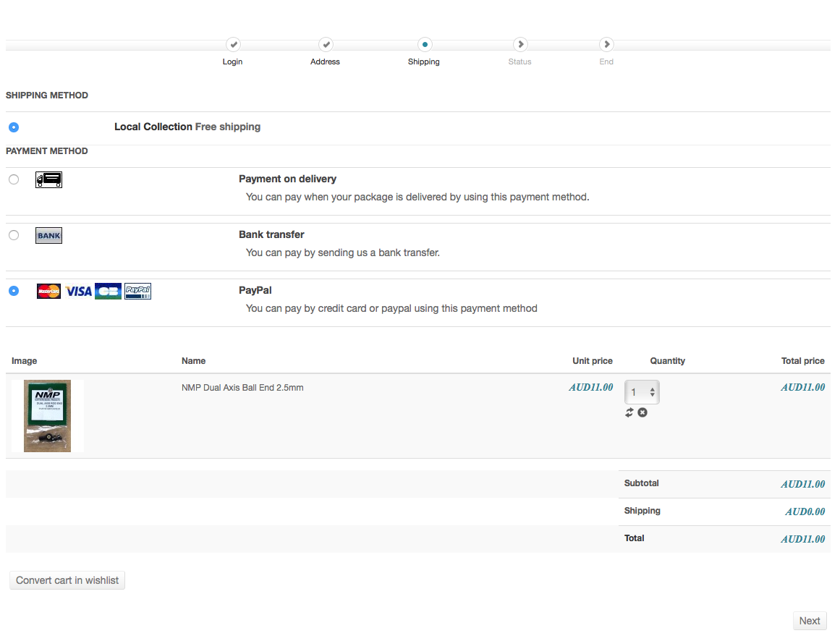The height and width of the screenshot is (641, 840).
Task: Click the refresh quantity icon
Action: 629,412
